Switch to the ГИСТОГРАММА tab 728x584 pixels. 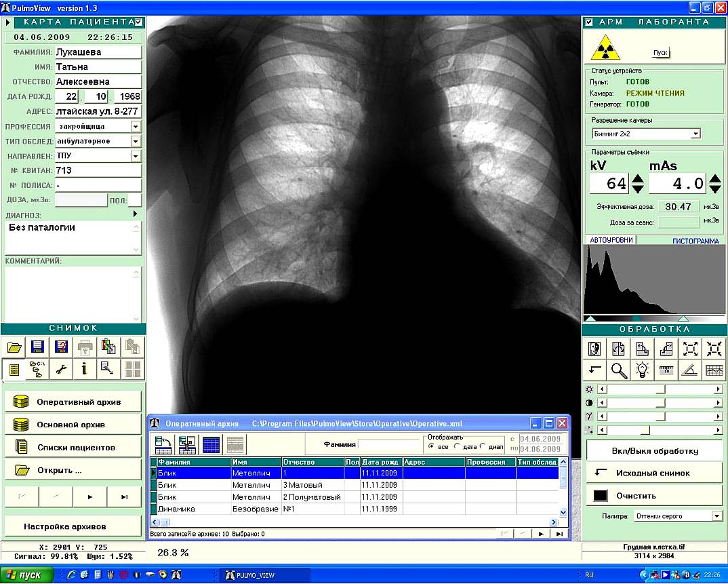click(695, 241)
